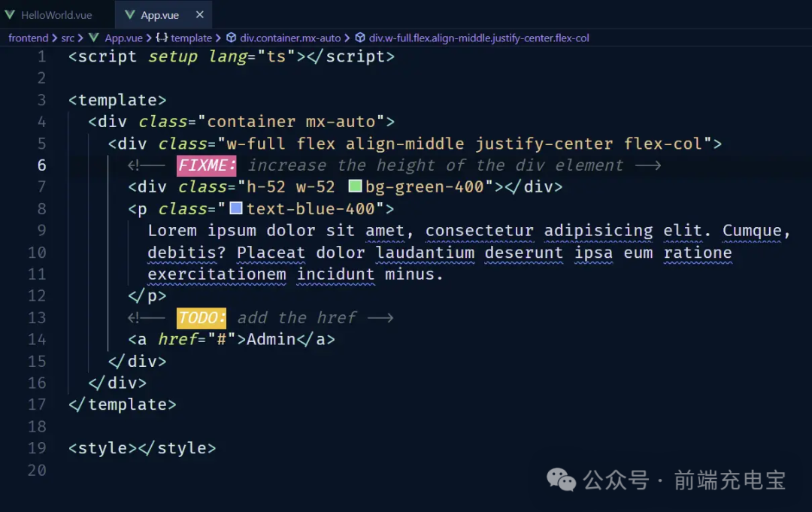Click "Admin" link text in code
The image size is (812, 512).
tap(271, 339)
